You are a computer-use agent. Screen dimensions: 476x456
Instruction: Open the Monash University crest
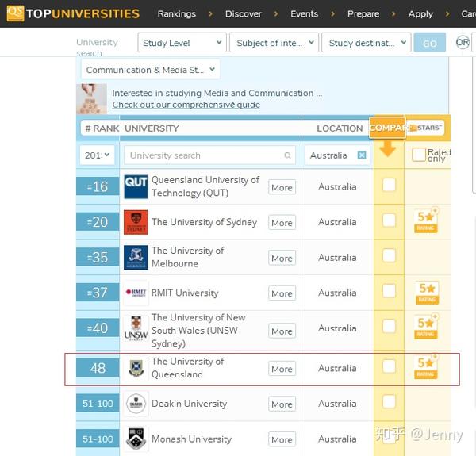(x=136, y=439)
